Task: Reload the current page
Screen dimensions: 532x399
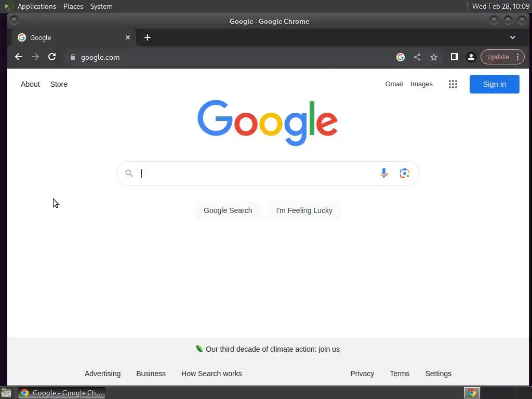Action: click(x=52, y=57)
